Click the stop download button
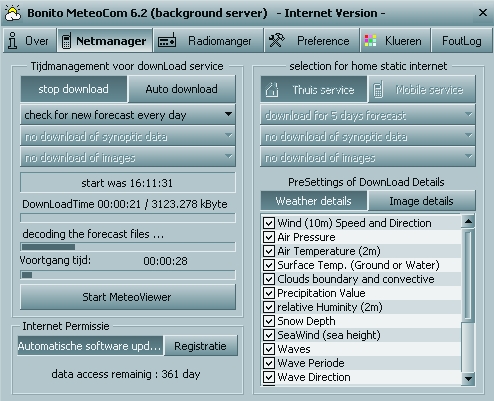The height and width of the screenshot is (401, 494). coord(73,89)
